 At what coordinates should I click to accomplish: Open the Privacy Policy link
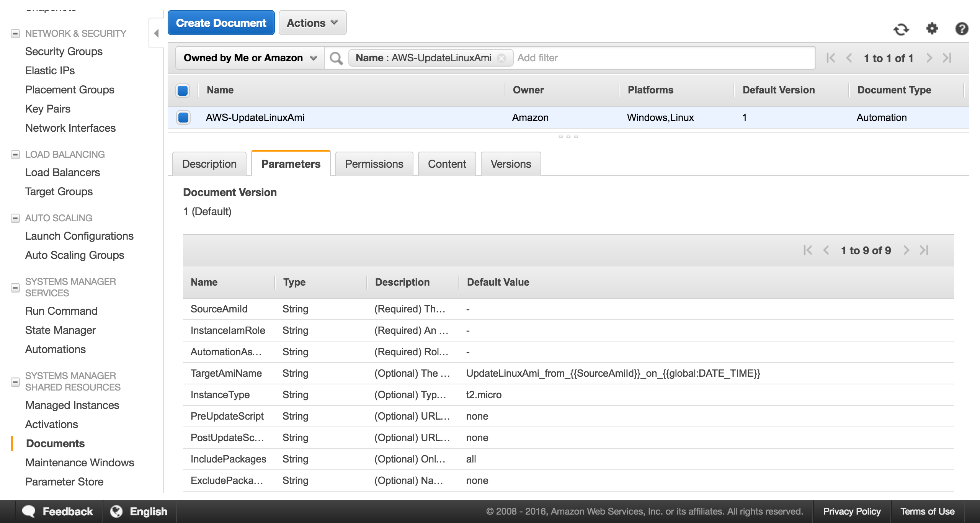tap(852, 512)
